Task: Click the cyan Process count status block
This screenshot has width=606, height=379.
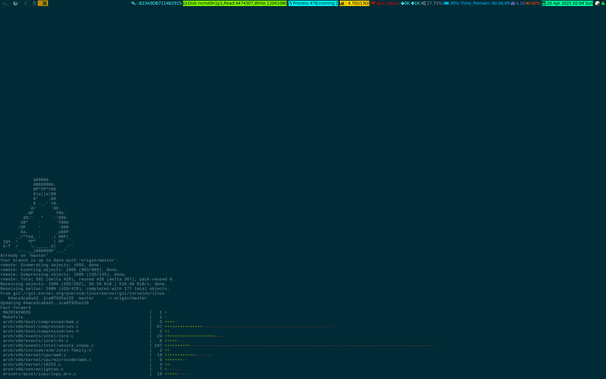Action: tap(313, 3)
